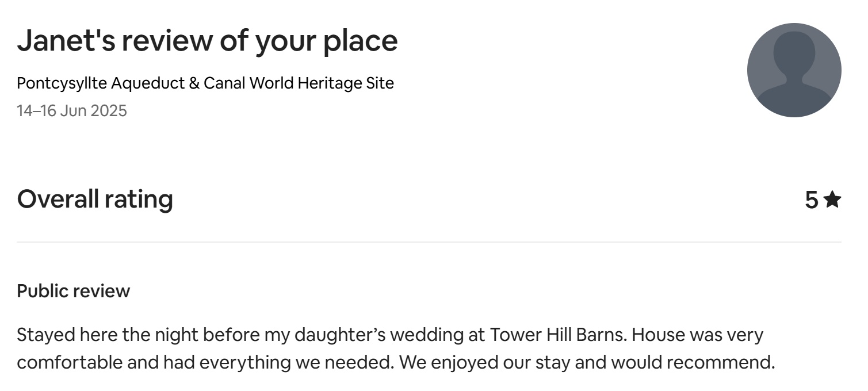Click the "Public review" label
Image resolution: width=868 pixels, height=391 pixels.
pyautogui.click(x=74, y=291)
